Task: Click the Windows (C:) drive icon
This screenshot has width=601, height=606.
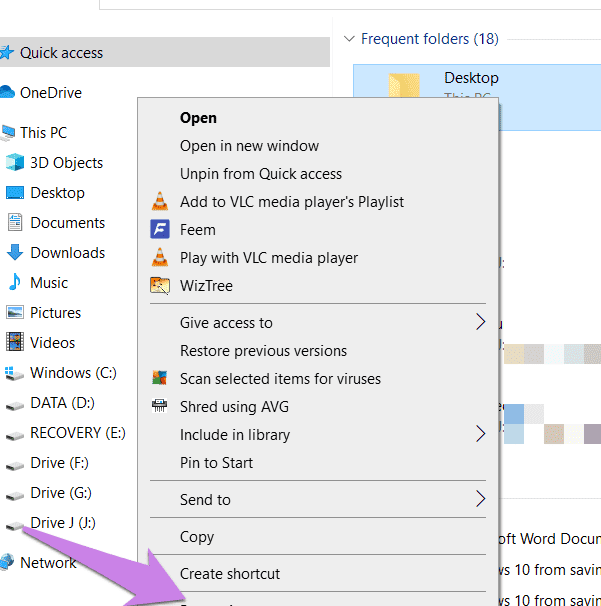Action: (x=14, y=373)
